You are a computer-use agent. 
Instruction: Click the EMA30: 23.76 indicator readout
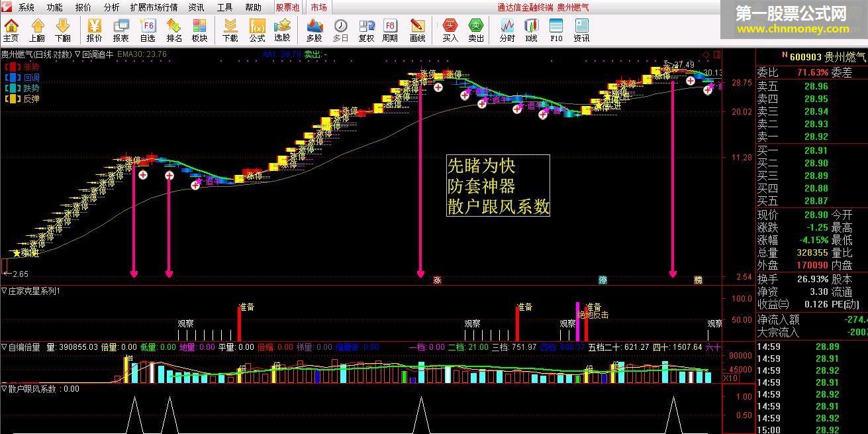pos(142,54)
